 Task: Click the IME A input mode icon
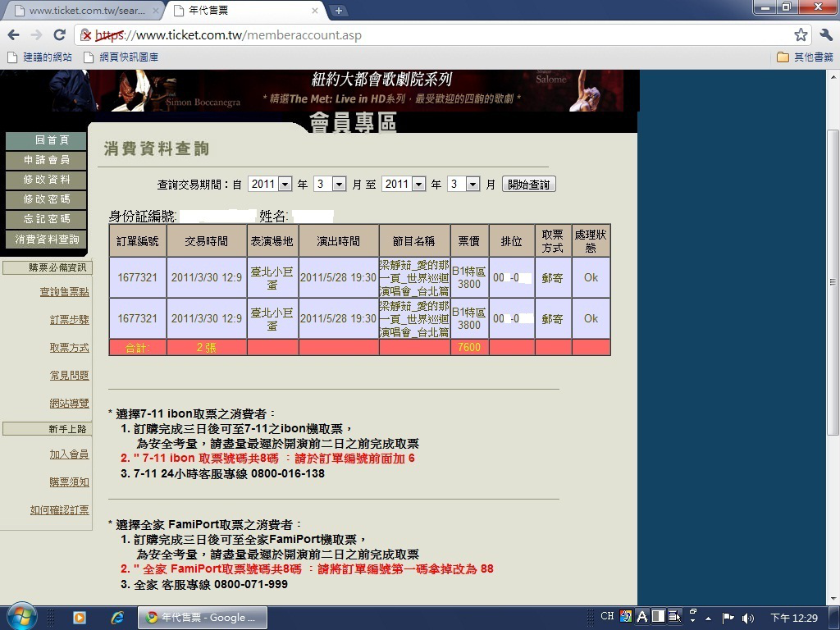pos(642,617)
